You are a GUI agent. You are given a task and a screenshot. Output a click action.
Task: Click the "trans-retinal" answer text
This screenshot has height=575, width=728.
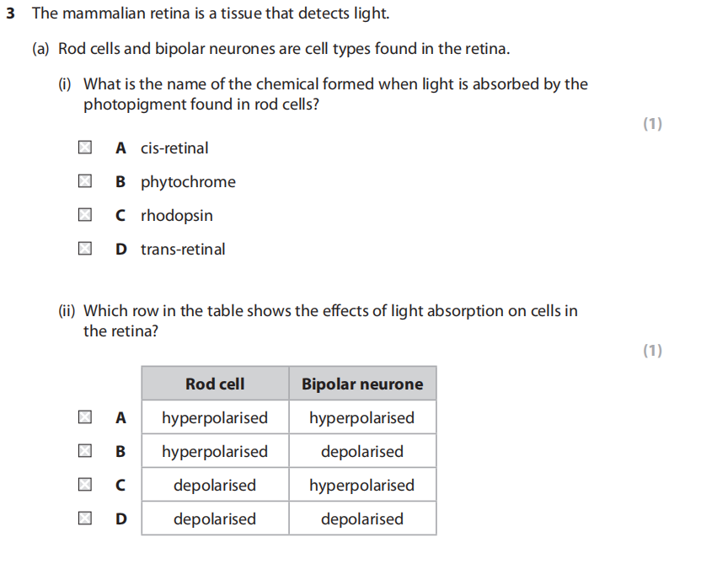(x=183, y=250)
